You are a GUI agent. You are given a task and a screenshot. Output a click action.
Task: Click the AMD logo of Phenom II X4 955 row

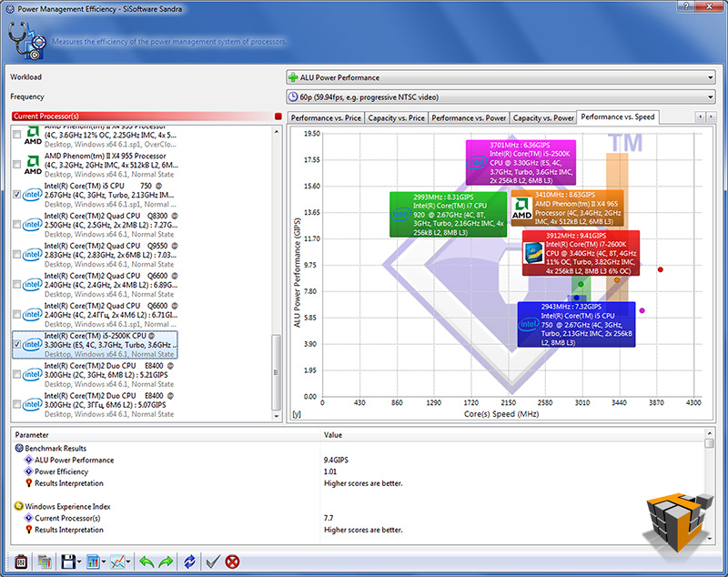tap(33, 165)
